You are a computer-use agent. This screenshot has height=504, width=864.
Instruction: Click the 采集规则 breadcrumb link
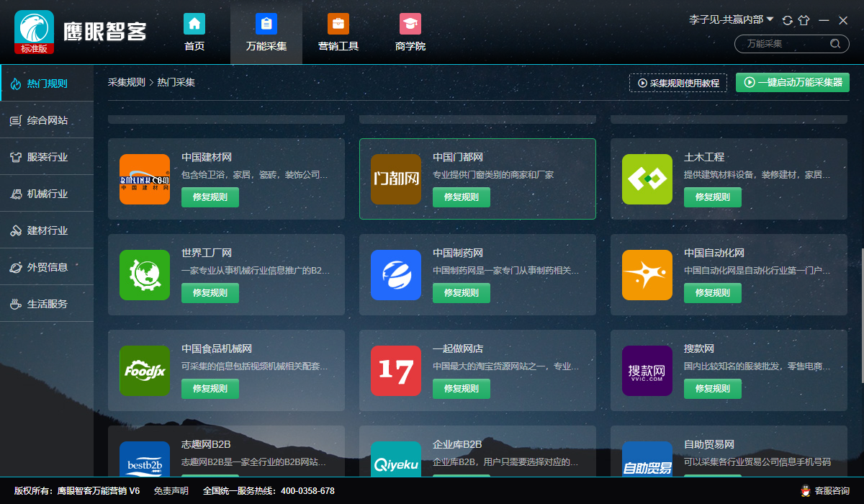click(x=127, y=82)
